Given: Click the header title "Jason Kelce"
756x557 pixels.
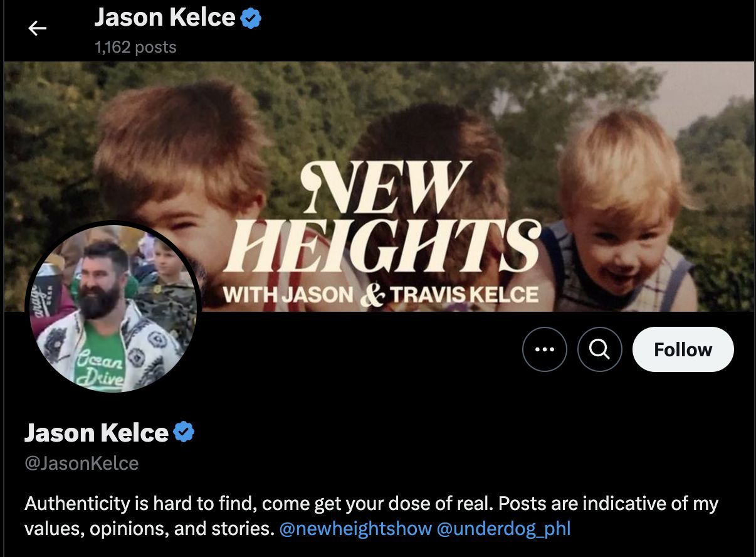Looking at the screenshot, I should click(165, 18).
